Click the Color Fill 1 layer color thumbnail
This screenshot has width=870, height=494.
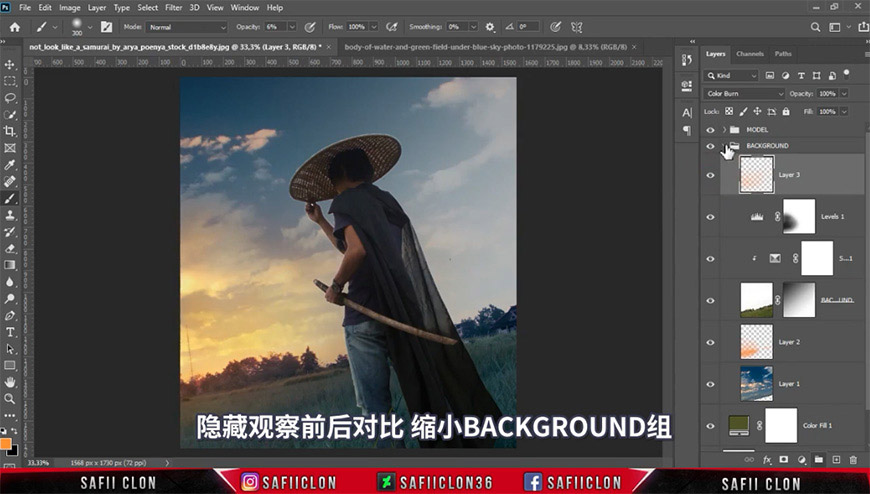(x=739, y=426)
